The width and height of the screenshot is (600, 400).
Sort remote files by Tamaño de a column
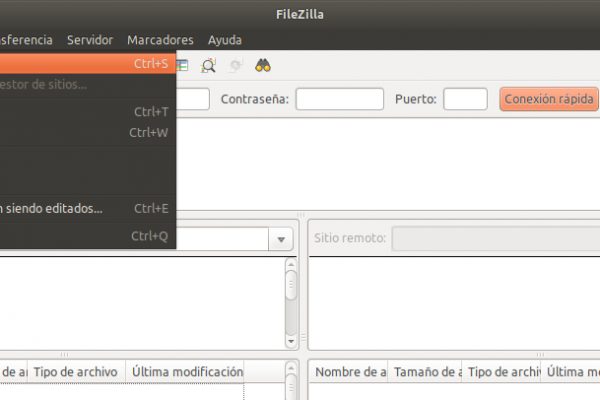pos(425,372)
